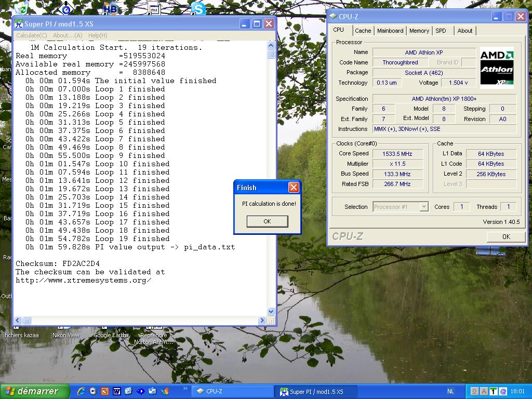
Task: Click the Package value Socket A (462)
Action: [424, 73]
